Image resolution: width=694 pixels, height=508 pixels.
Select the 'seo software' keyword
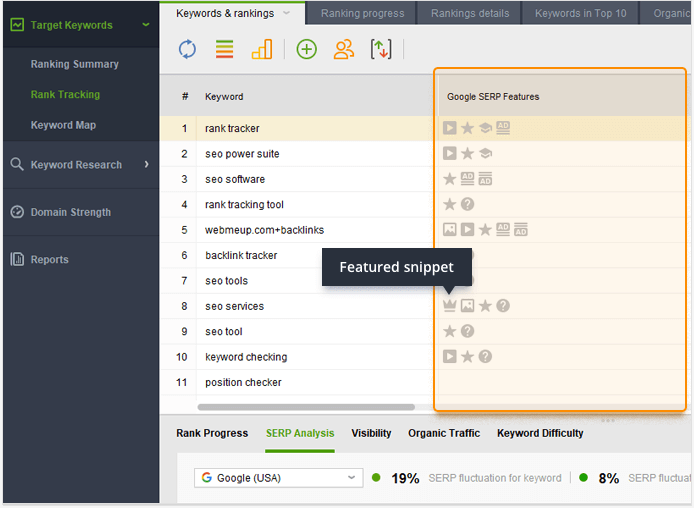tap(235, 179)
